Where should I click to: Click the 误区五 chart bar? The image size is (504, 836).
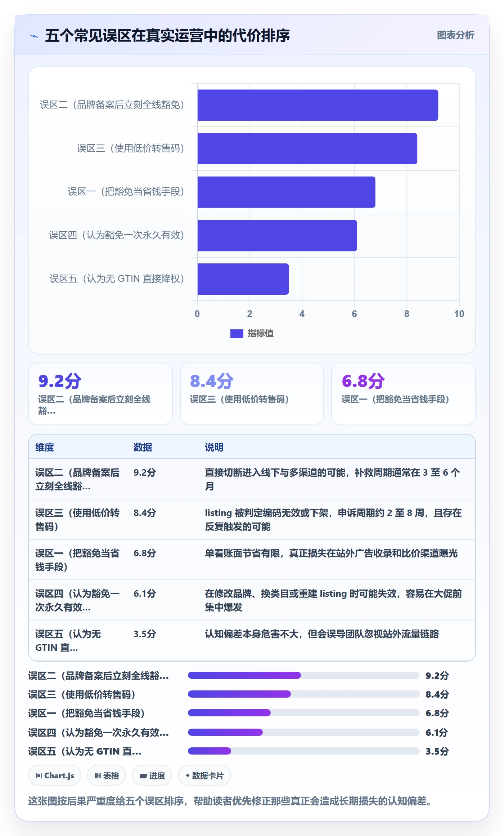tap(243, 279)
